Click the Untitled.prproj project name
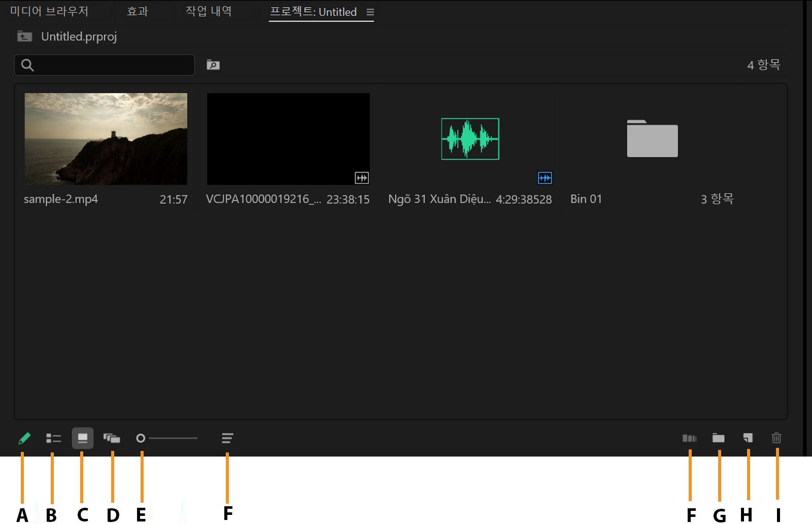The height and width of the screenshot is (524, 812). [79, 37]
